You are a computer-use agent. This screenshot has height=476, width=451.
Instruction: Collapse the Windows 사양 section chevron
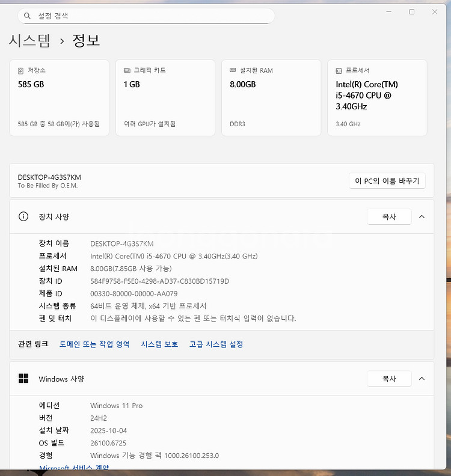click(422, 379)
